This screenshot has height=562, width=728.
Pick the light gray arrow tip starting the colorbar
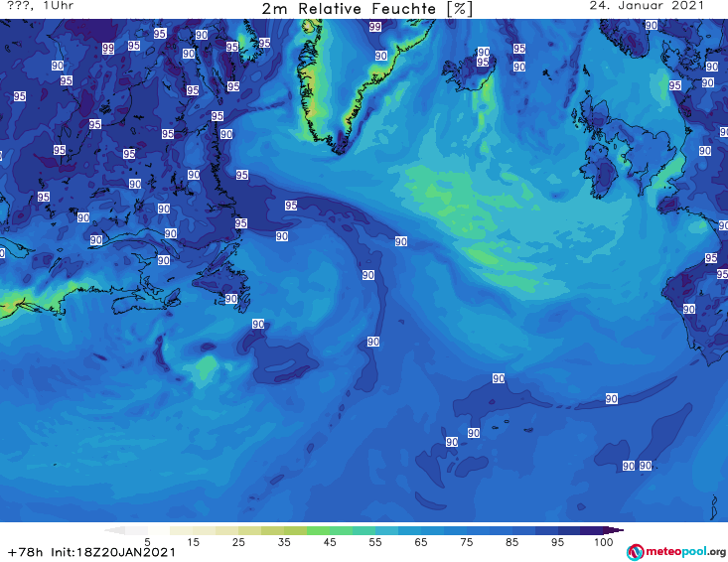116,530
